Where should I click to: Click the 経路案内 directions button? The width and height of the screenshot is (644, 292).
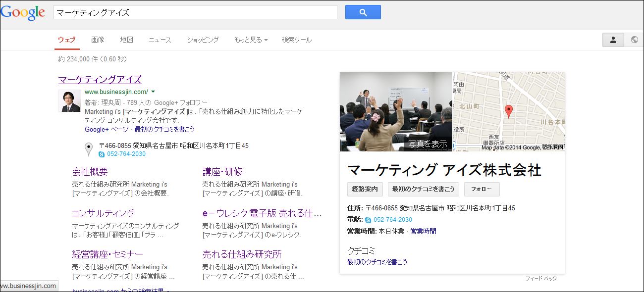[x=365, y=189]
